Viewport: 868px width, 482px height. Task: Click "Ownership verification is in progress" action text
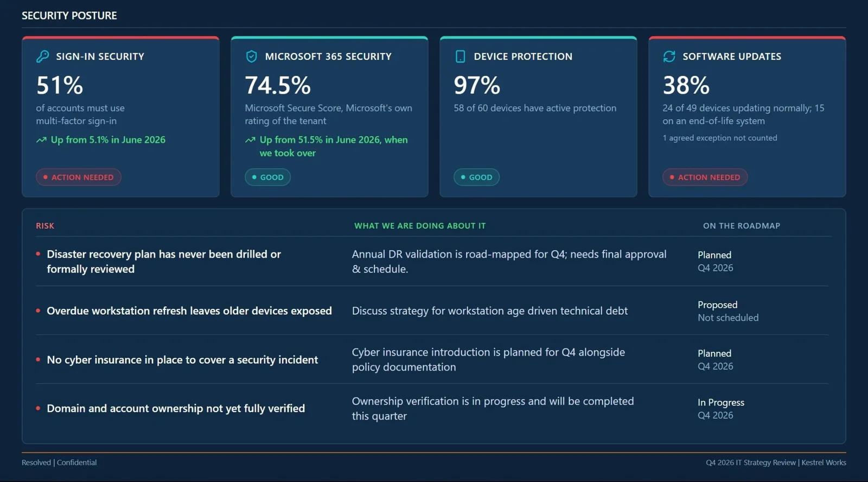click(x=493, y=408)
